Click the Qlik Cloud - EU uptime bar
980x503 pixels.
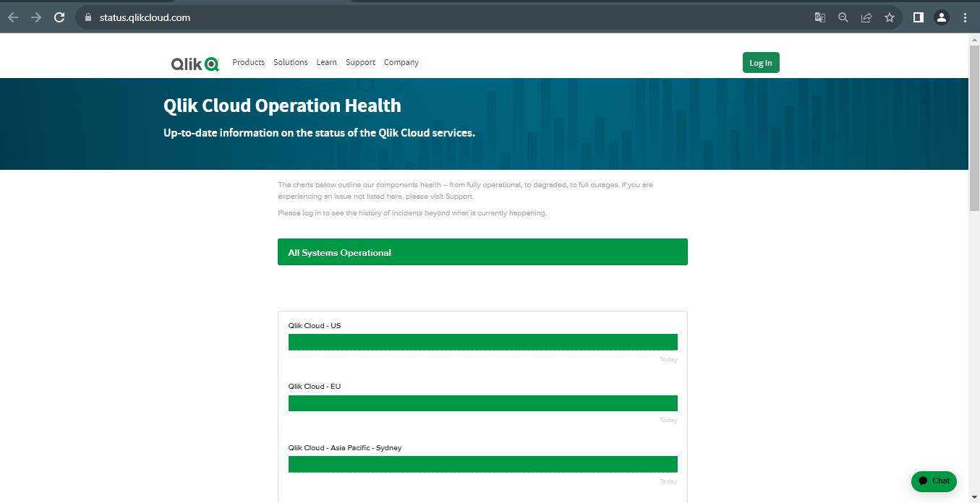tap(482, 403)
